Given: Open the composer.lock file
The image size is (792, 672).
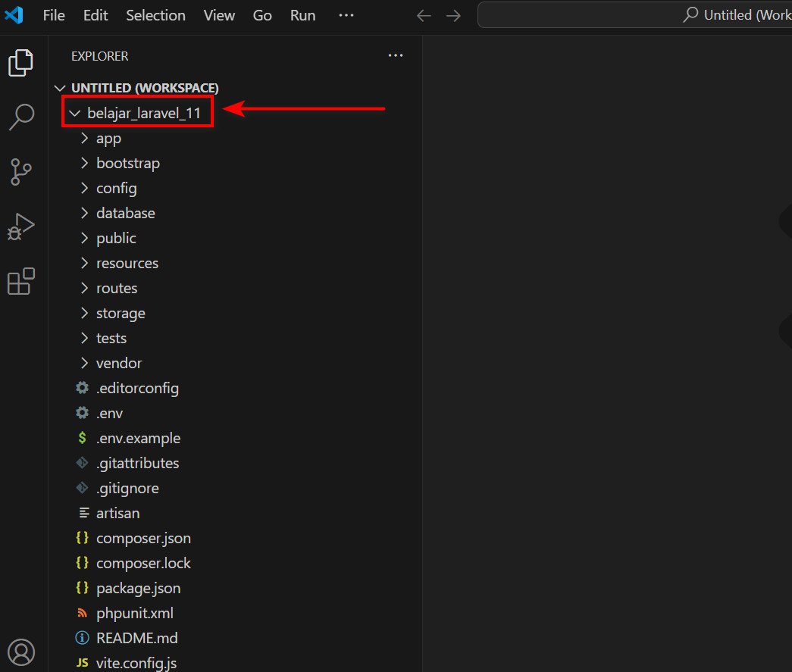Looking at the screenshot, I should click(x=143, y=563).
